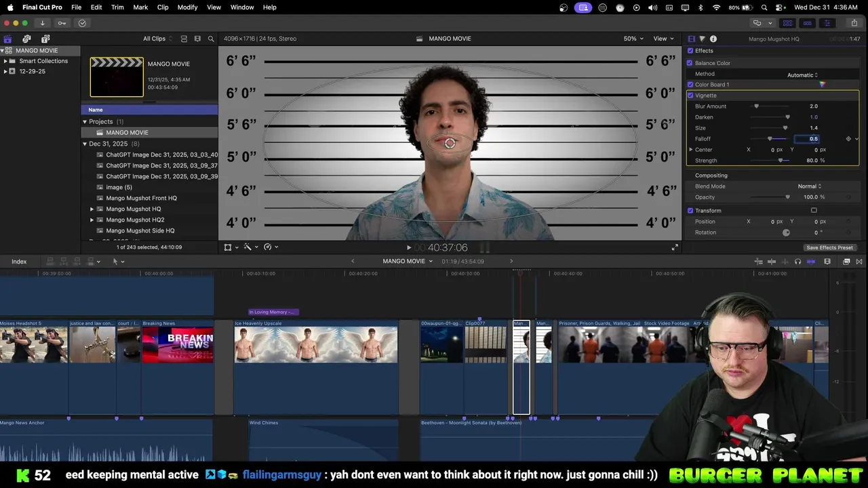The height and width of the screenshot is (488, 868).
Task: Show the Titles and Generators sidebar
Action: pyautogui.click(x=45, y=39)
